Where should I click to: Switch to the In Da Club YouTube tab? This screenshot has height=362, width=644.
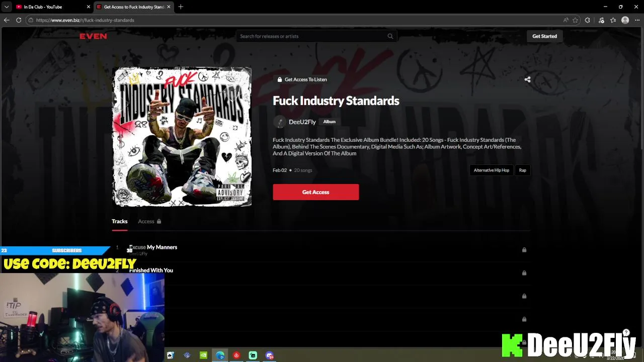(52, 7)
